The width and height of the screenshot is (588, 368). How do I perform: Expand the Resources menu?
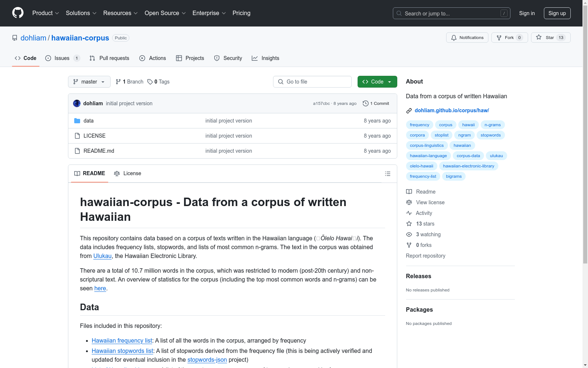(121, 13)
